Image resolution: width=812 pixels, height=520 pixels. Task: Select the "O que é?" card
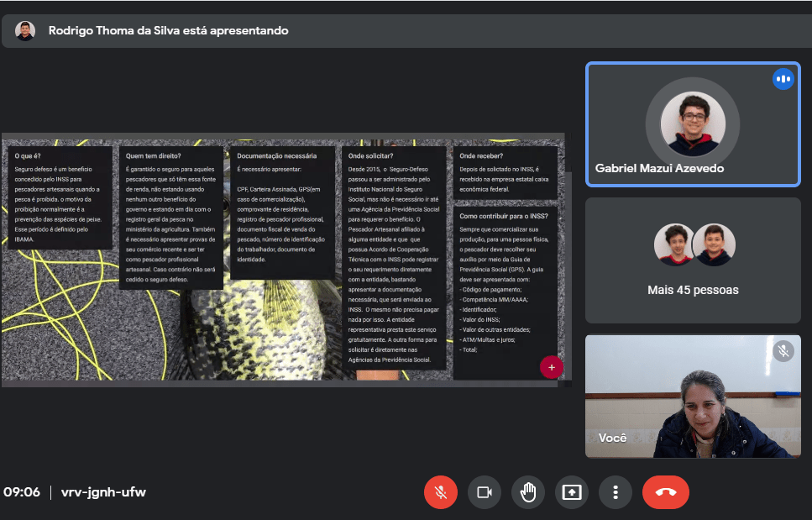click(x=60, y=197)
